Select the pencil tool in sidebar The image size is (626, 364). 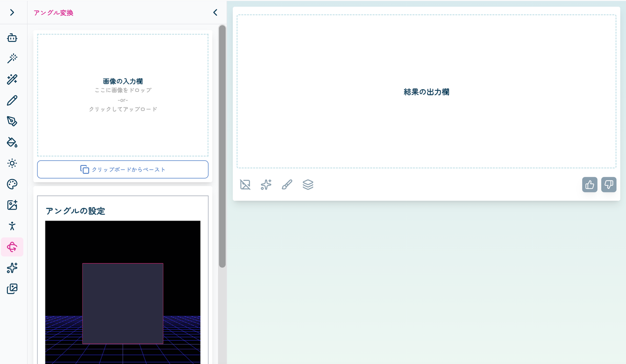12,100
